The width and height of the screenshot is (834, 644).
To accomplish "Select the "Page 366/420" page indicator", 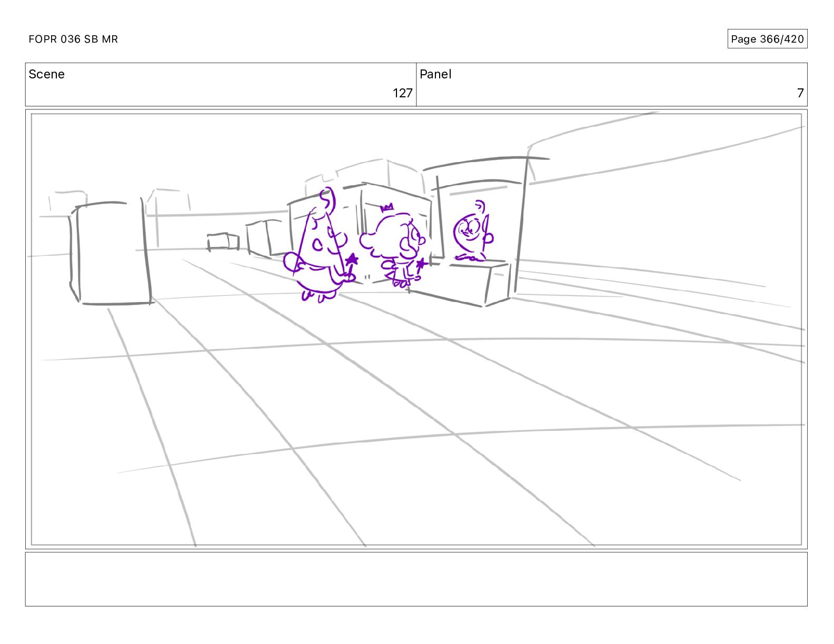I will click(767, 39).
